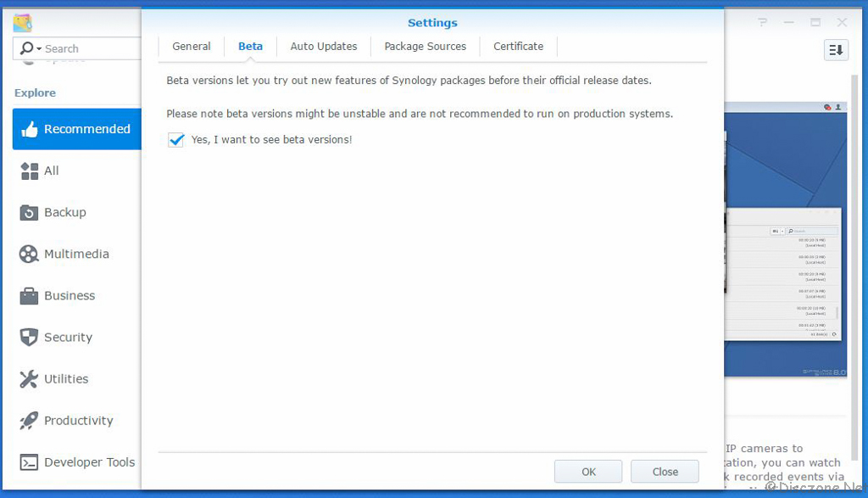Open the Certificate tab
This screenshot has height=498, width=868.
click(x=519, y=47)
